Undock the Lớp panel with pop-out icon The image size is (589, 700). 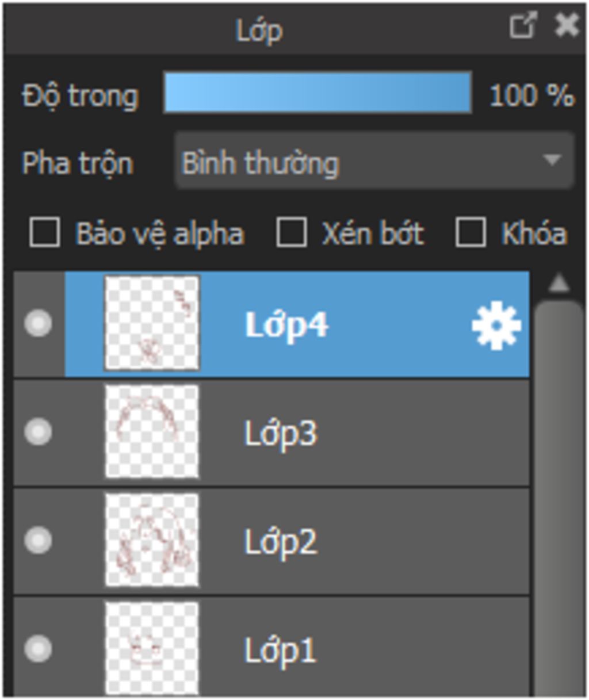523,26
